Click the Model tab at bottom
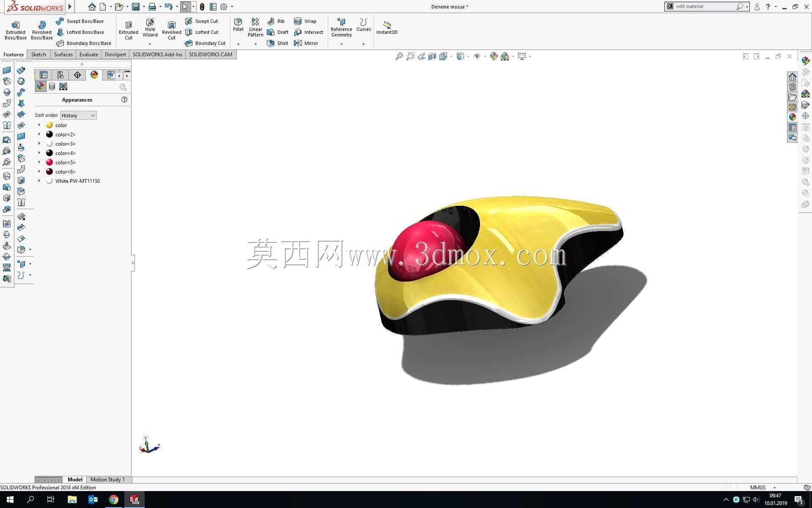 coord(75,480)
